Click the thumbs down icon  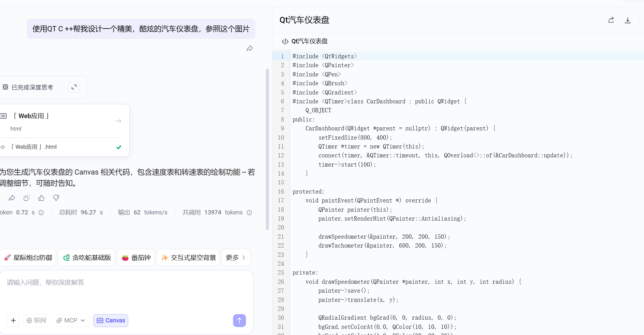click(56, 198)
